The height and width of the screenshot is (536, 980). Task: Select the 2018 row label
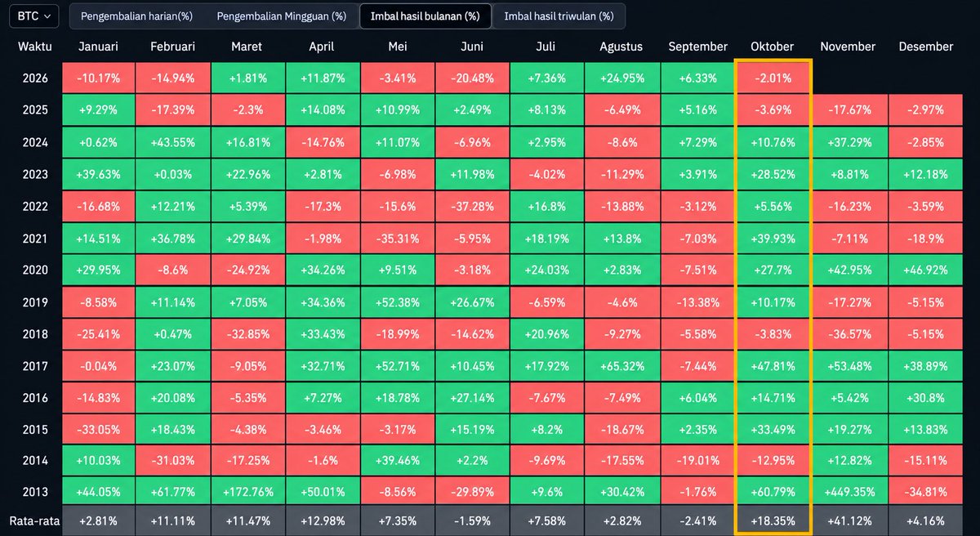(x=34, y=333)
